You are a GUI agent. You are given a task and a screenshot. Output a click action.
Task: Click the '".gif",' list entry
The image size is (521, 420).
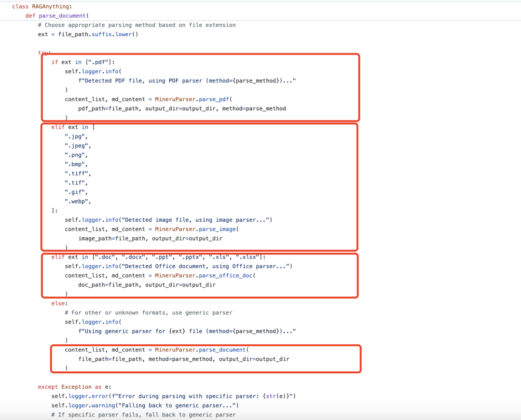coord(76,192)
